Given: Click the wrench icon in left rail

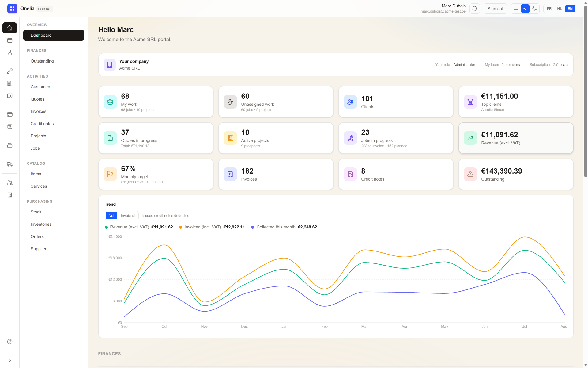Looking at the screenshot, I should pos(10,71).
